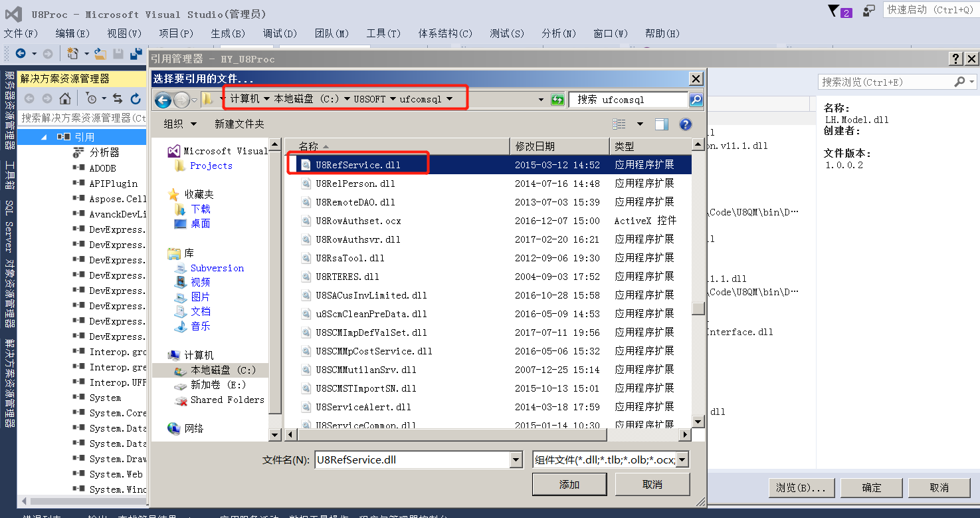Click the Back arrow in the file dialog
Viewport: 980px width, 518px height.
coord(163,100)
